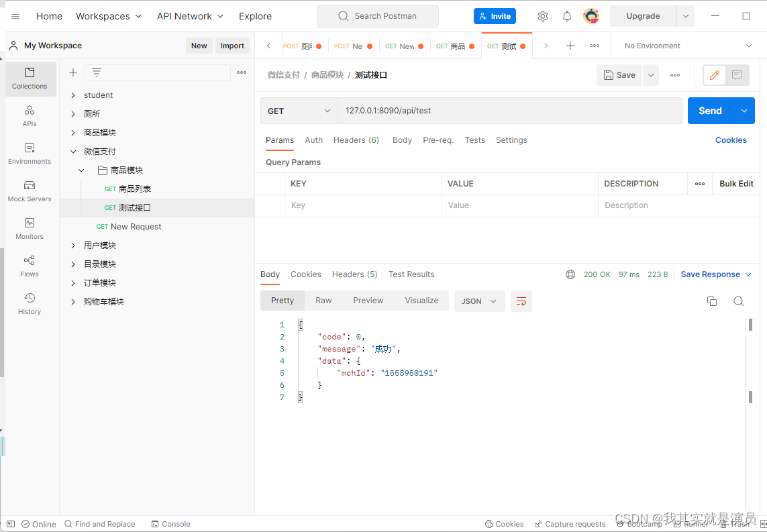This screenshot has height=532, width=767.
Task: Expand the 购物车模块 collection
Action: coord(73,302)
